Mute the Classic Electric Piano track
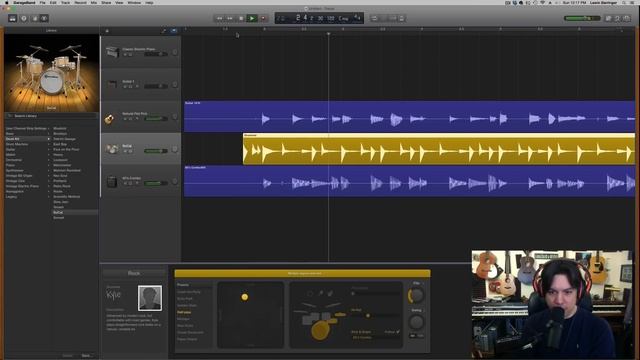This screenshot has height=360, width=640. click(125, 54)
